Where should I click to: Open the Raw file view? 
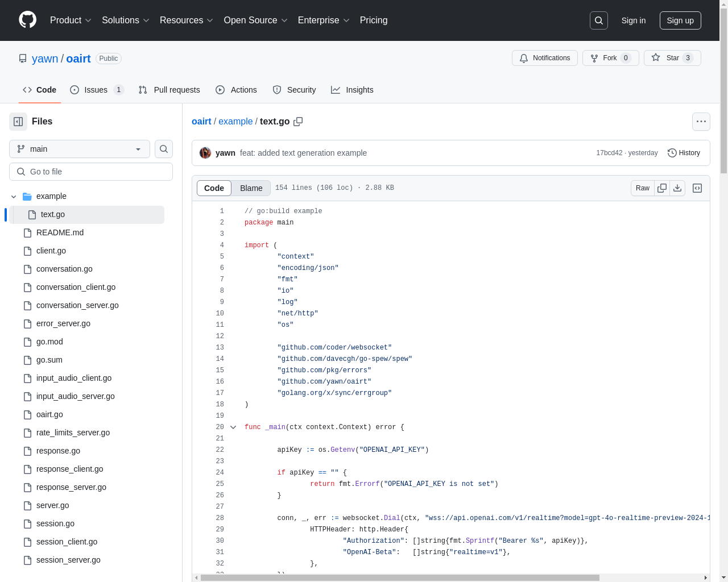(x=643, y=188)
